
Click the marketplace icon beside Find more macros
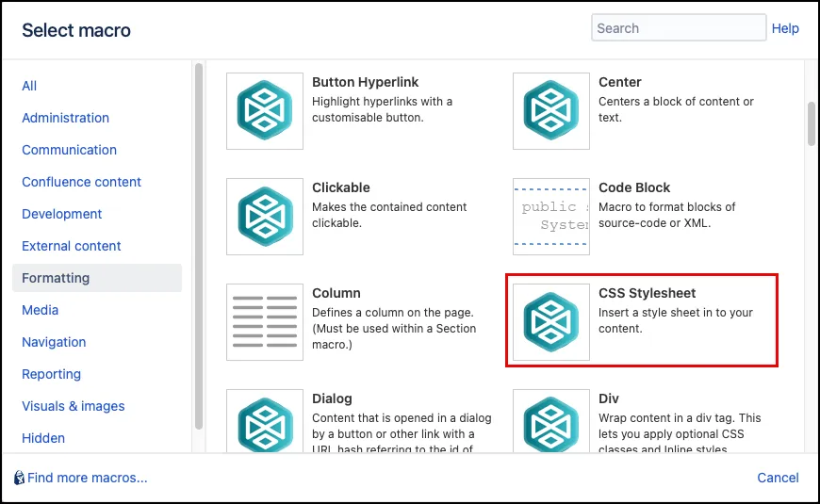(20, 478)
